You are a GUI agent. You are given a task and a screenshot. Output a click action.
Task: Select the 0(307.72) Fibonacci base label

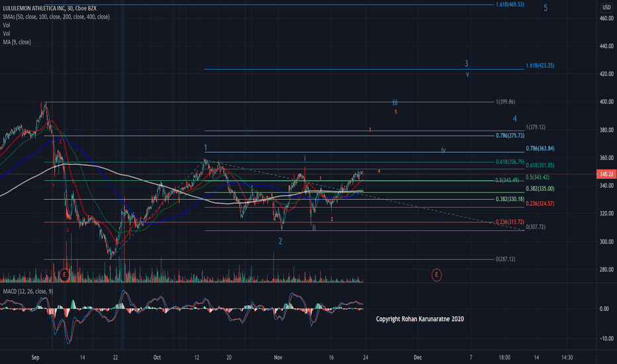pos(536,227)
